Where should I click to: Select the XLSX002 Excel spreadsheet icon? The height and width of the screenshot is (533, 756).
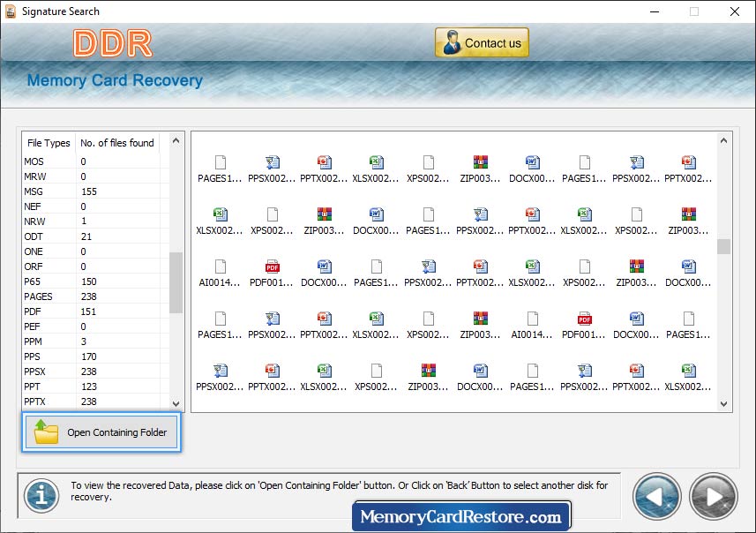click(376, 161)
